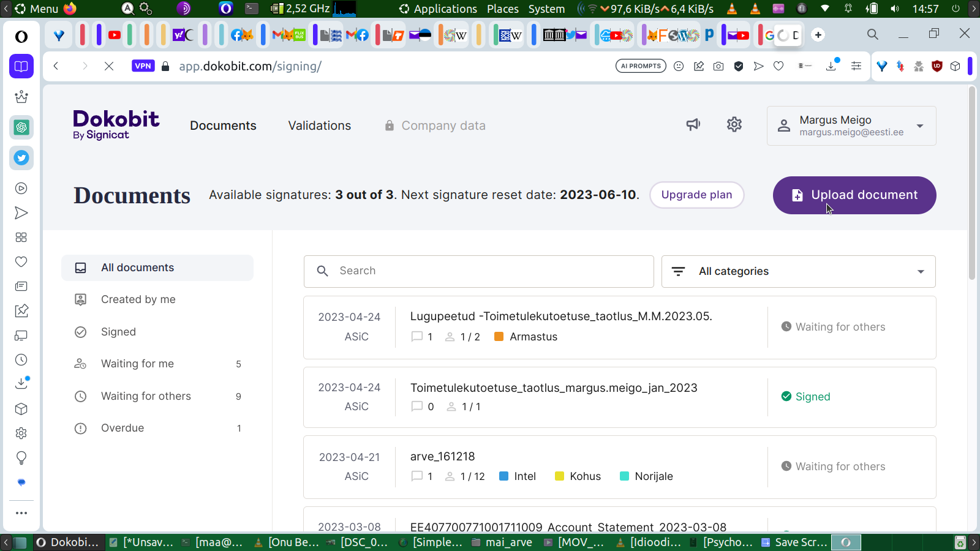Open the Places menu in the top panel
This screenshot has width=980, height=551.
(503, 9)
